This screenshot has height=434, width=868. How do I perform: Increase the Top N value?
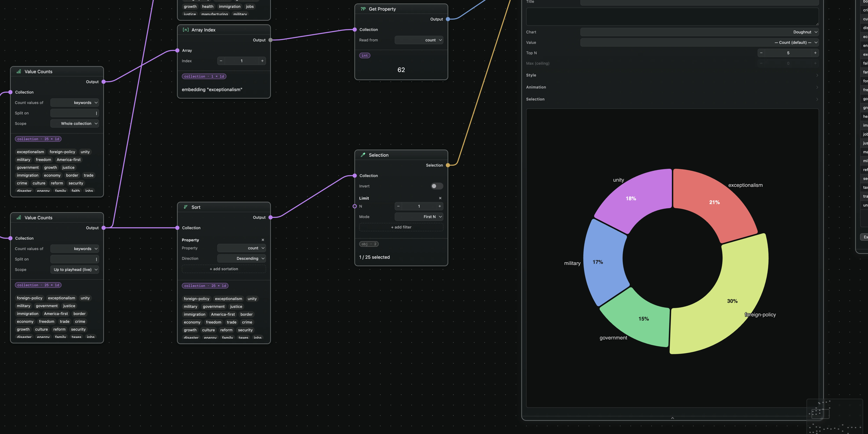(815, 53)
